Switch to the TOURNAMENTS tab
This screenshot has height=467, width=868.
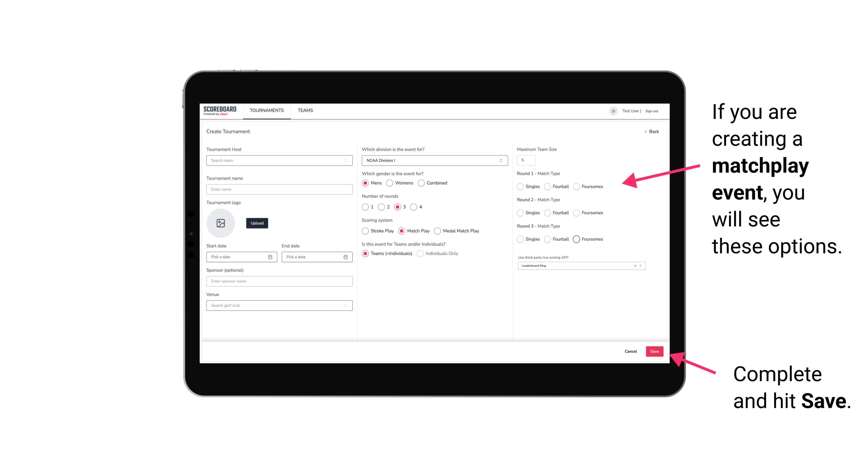pyautogui.click(x=267, y=110)
